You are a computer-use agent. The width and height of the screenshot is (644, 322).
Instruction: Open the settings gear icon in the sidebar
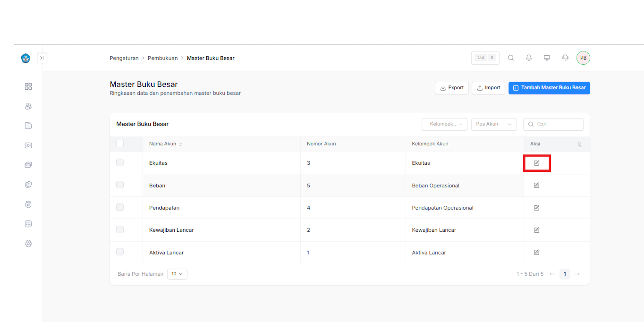[28, 244]
